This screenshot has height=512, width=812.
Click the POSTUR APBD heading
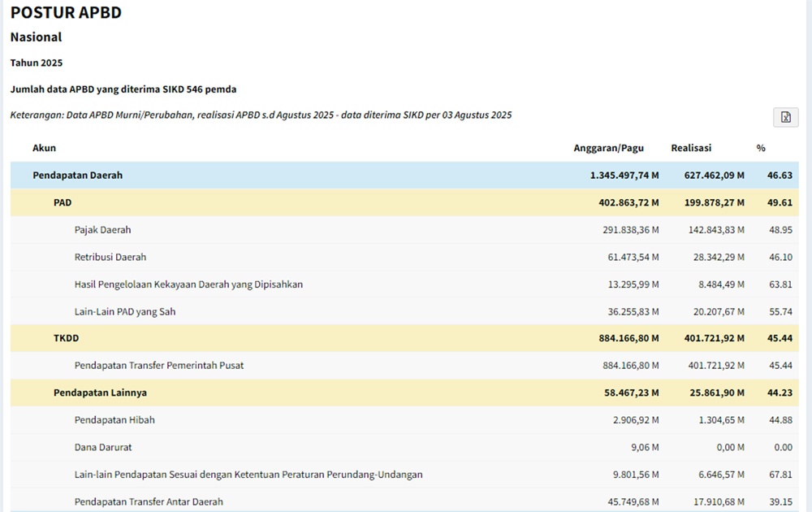pyautogui.click(x=66, y=12)
